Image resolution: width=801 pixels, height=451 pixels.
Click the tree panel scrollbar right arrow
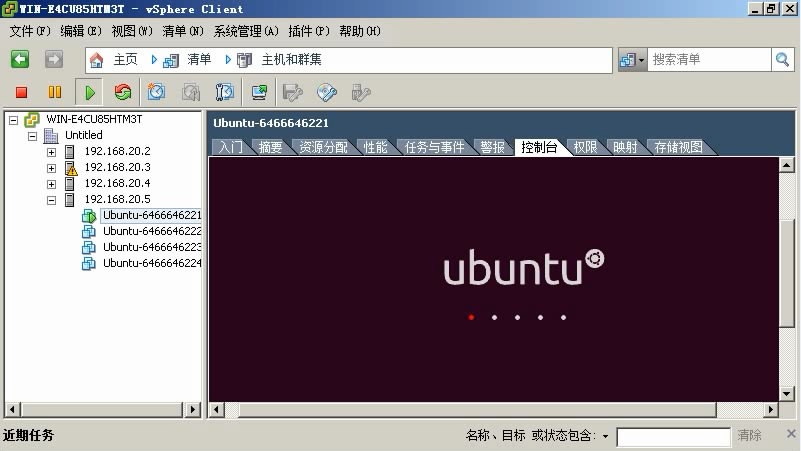(193, 409)
